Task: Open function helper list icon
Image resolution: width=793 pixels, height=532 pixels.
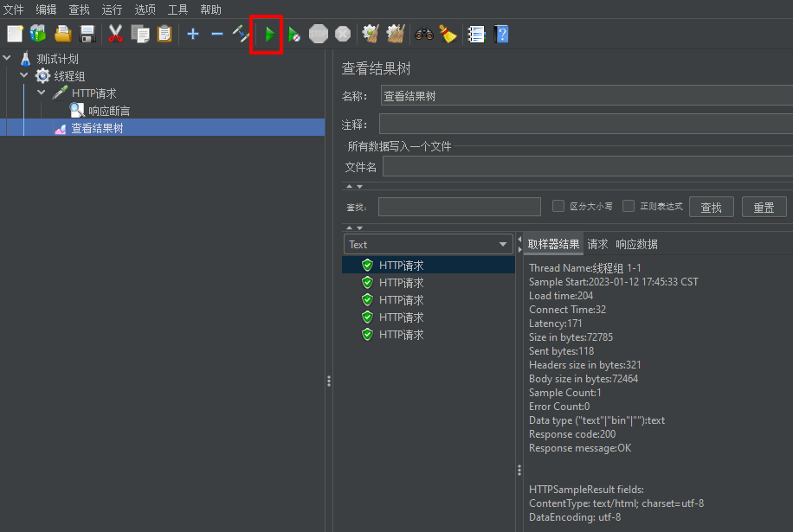Action: coord(476,34)
